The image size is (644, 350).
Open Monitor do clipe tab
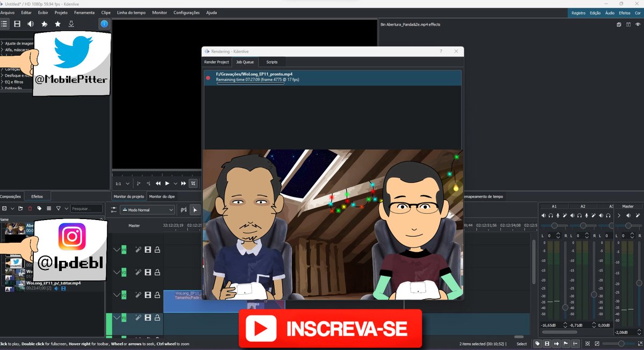(x=162, y=197)
